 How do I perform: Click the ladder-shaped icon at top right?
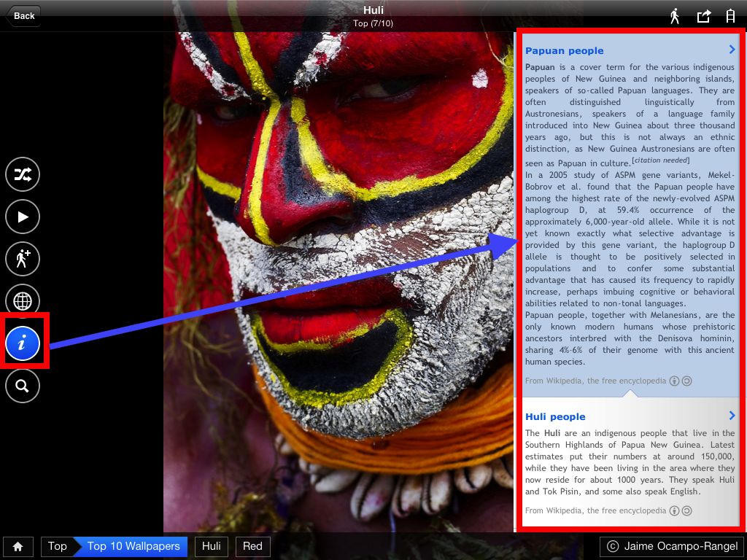point(729,16)
